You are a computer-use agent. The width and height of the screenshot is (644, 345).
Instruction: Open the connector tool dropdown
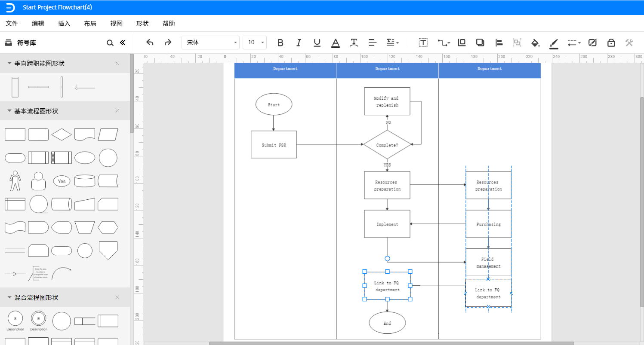(444, 42)
